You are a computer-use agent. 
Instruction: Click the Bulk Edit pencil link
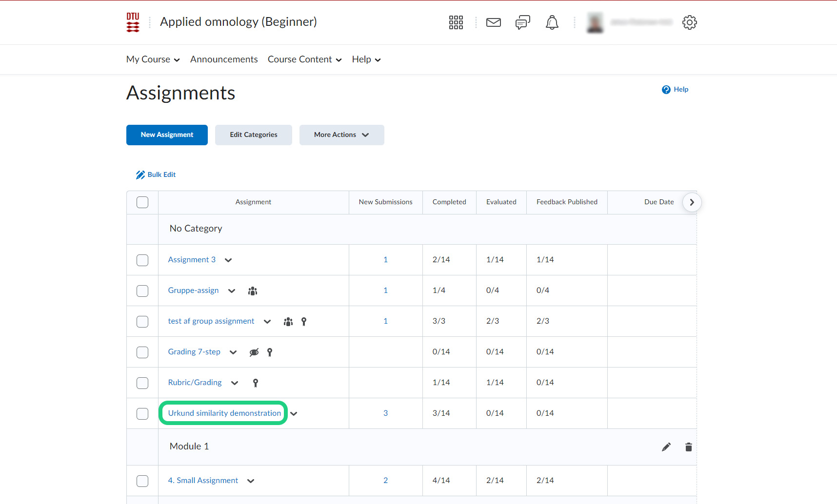[x=156, y=174]
